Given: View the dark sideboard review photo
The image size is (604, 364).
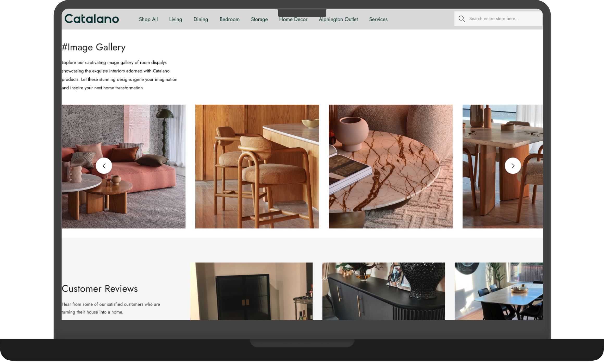Looking at the screenshot, I should click(x=383, y=291).
